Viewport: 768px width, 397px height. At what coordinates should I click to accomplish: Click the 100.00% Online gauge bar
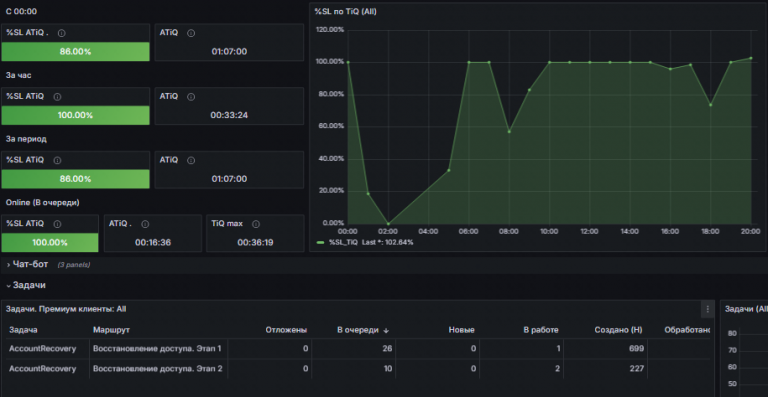[50, 242]
